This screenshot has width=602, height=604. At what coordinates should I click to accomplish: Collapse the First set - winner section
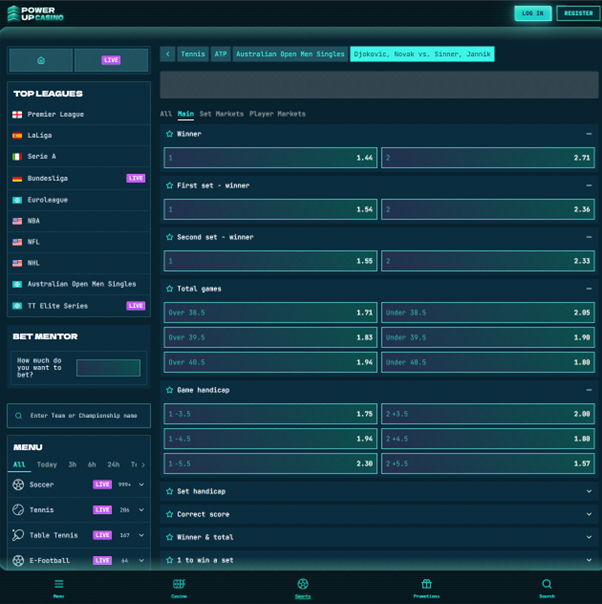click(x=589, y=186)
